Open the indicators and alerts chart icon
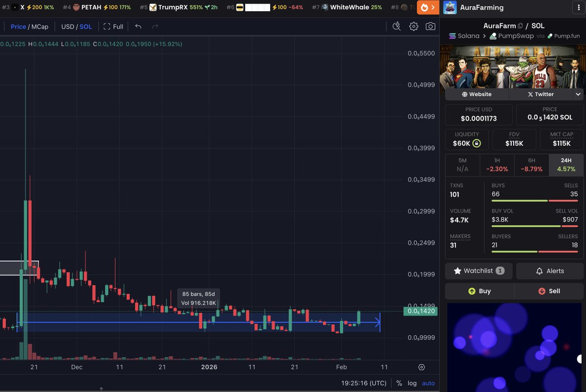This screenshot has width=586, height=392. point(397,26)
